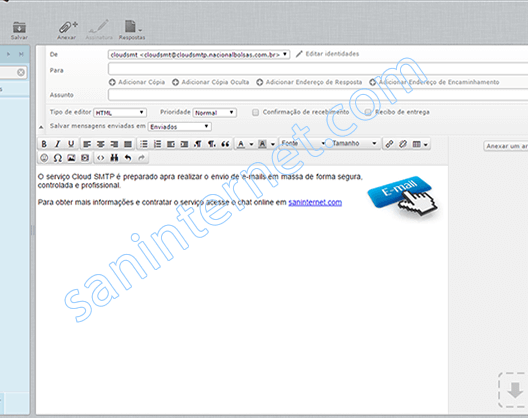Screen dimensions: 528x418
Task: Clear the contact search field
Action: [21, 72]
